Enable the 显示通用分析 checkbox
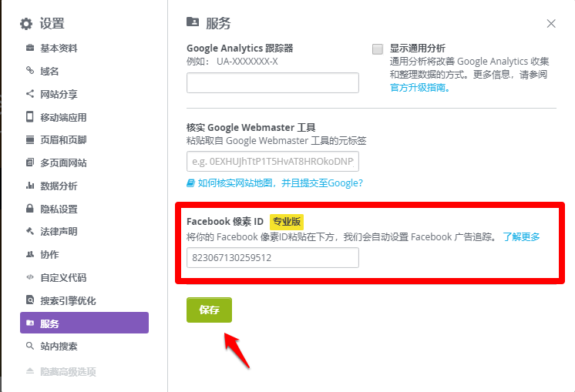This screenshot has width=575, height=392. click(x=378, y=49)
